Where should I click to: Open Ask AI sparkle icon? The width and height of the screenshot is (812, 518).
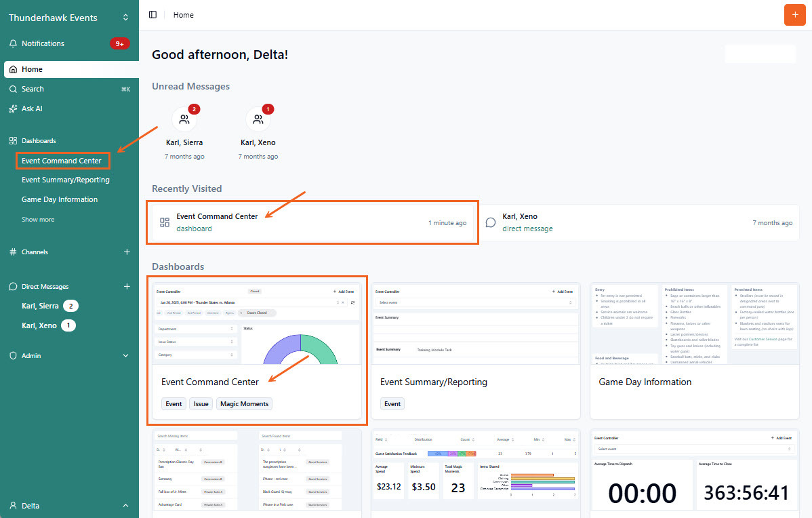(x=13, y=108)
